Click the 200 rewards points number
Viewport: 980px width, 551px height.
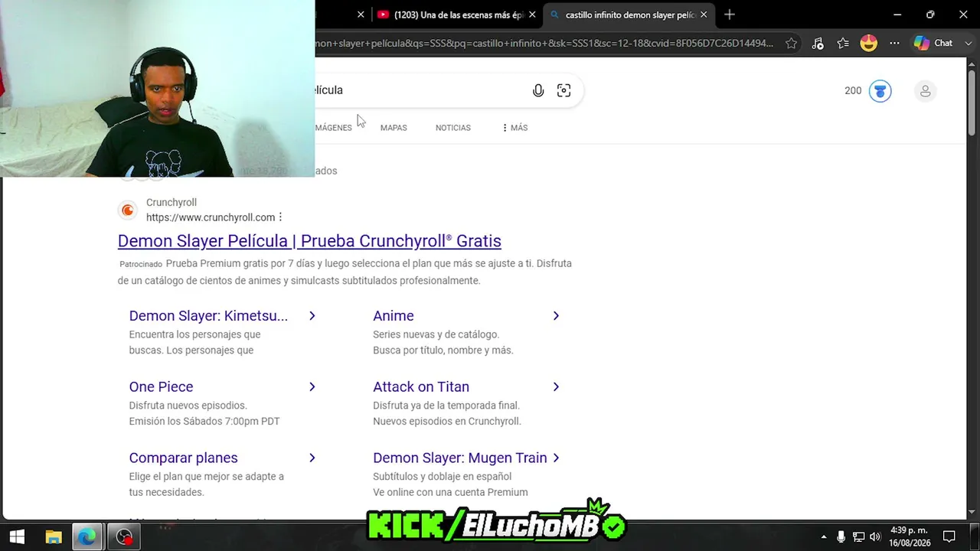pyautogui.click(x=853, y=90)
